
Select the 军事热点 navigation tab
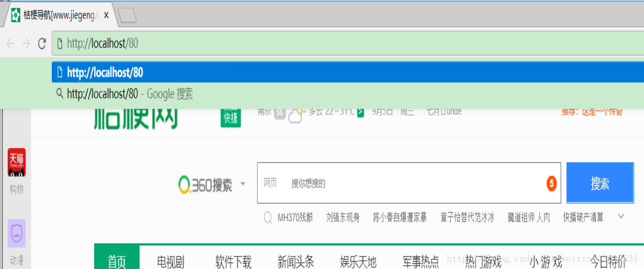[421, 261]
